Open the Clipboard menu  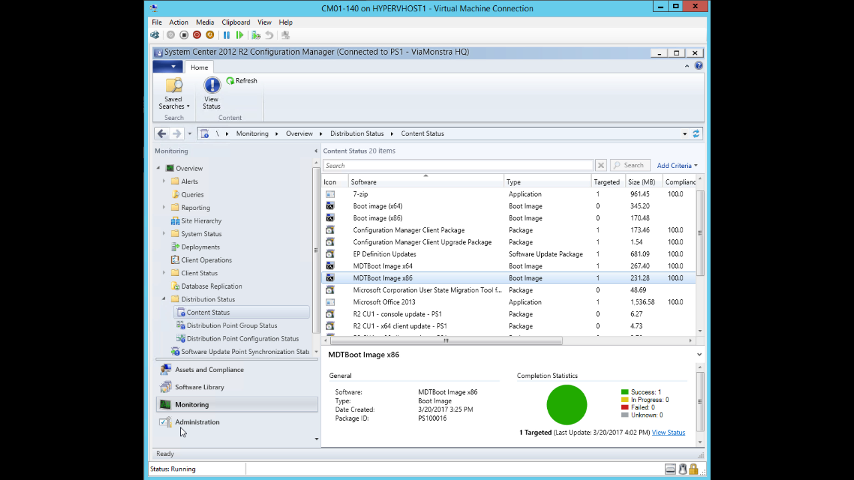(236, 22)
